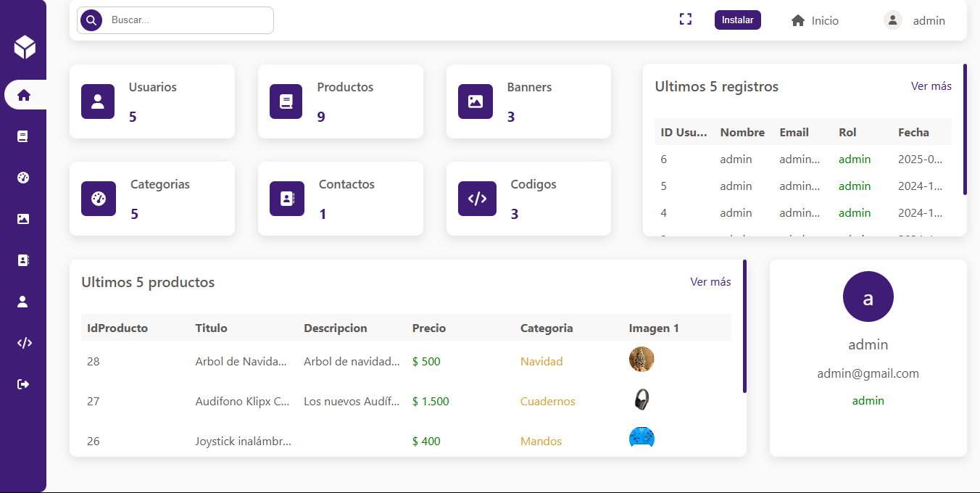Click Ver más in Ultimos 5 productos
This screenshot has height=493, width=980.
(x=710, y=282)
